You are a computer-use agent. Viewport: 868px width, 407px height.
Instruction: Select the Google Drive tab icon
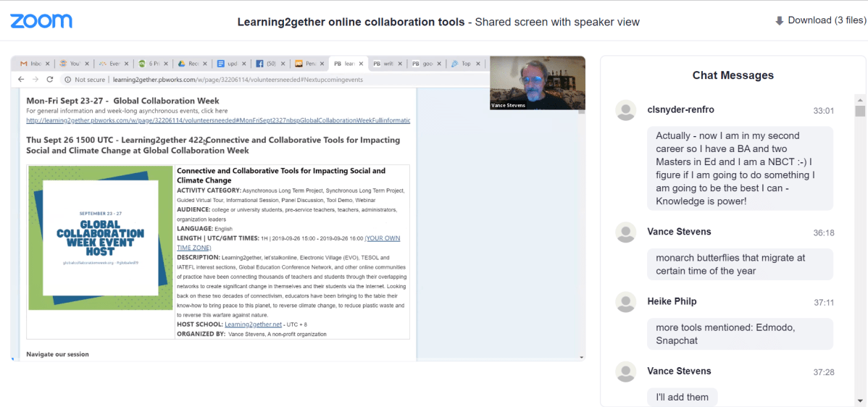pyautogui.click(x=183, y=64)
